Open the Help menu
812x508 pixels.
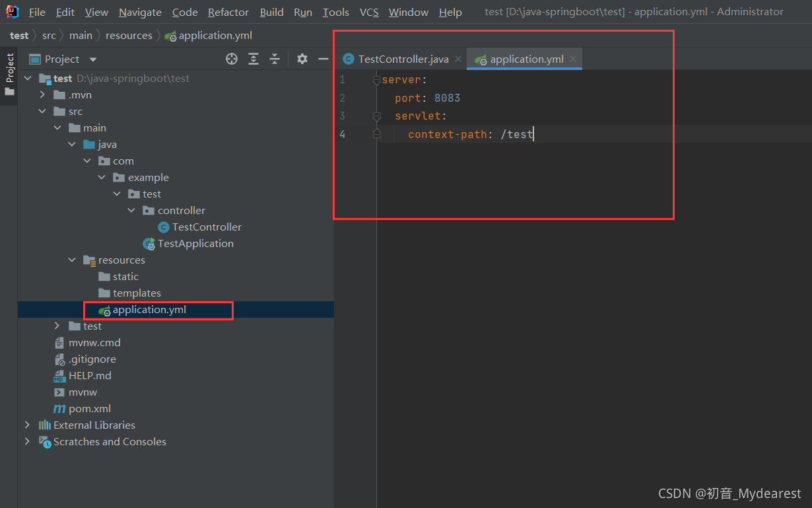[450, 12]
